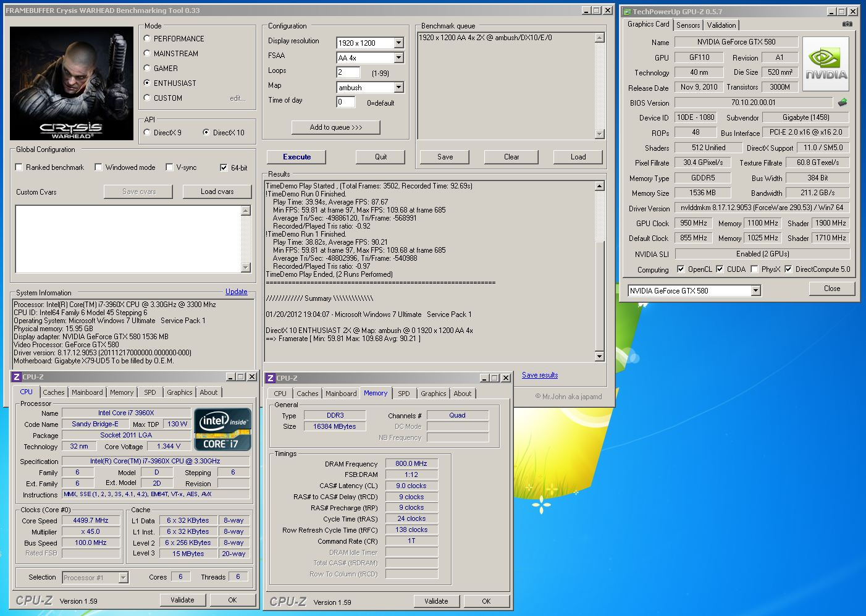Click the Save results link
The image size is (866, 616).
[539, 375]
